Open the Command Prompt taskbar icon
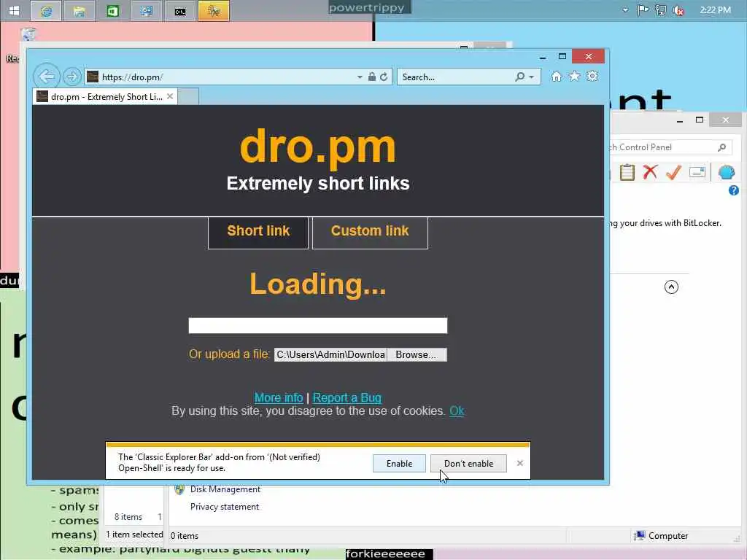 (x=180, y=11)
